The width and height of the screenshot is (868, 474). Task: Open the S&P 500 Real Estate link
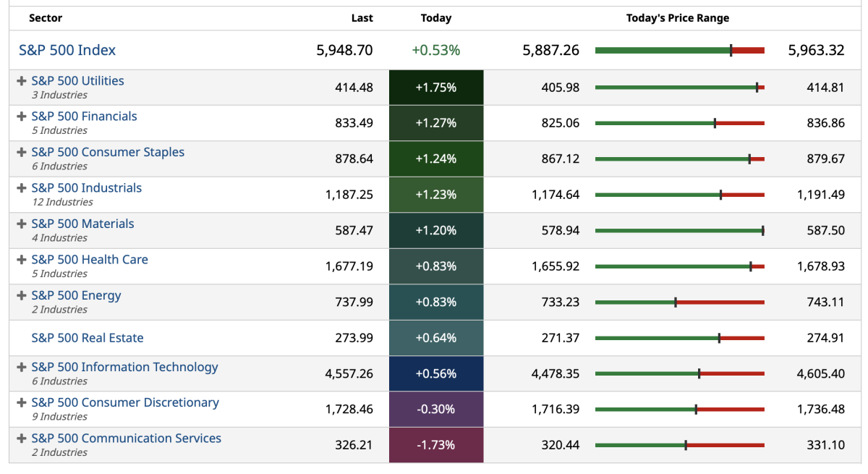[x=88, y=338]
